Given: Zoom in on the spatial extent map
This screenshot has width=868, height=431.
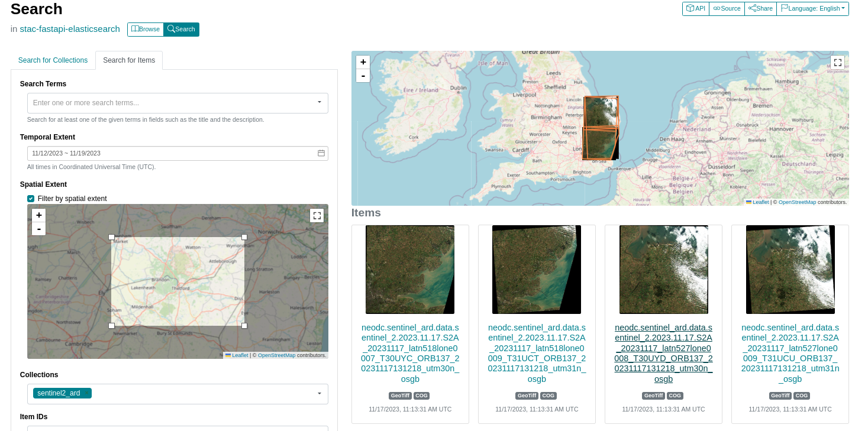Looking at the screenshot, I should tap(39, 215).
